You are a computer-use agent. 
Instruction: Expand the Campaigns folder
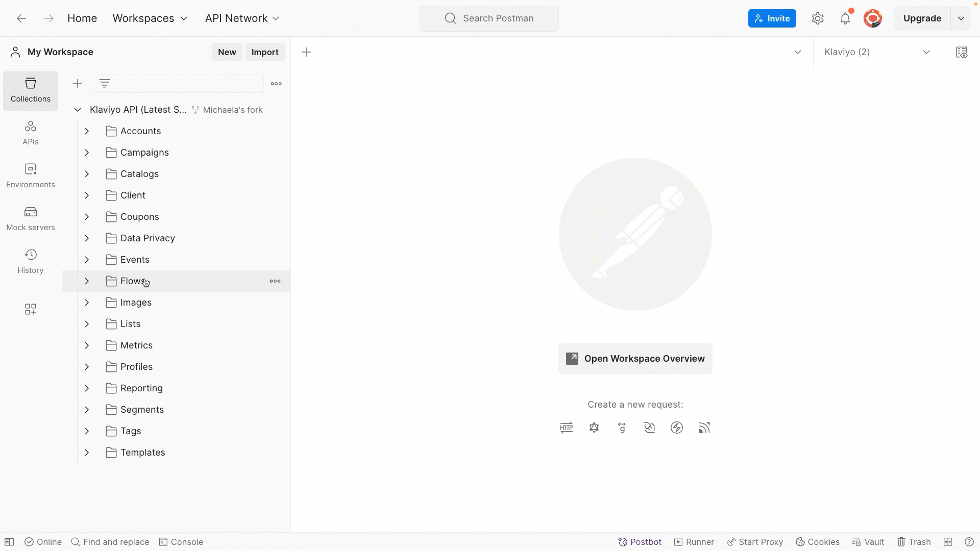pos(87,153)
